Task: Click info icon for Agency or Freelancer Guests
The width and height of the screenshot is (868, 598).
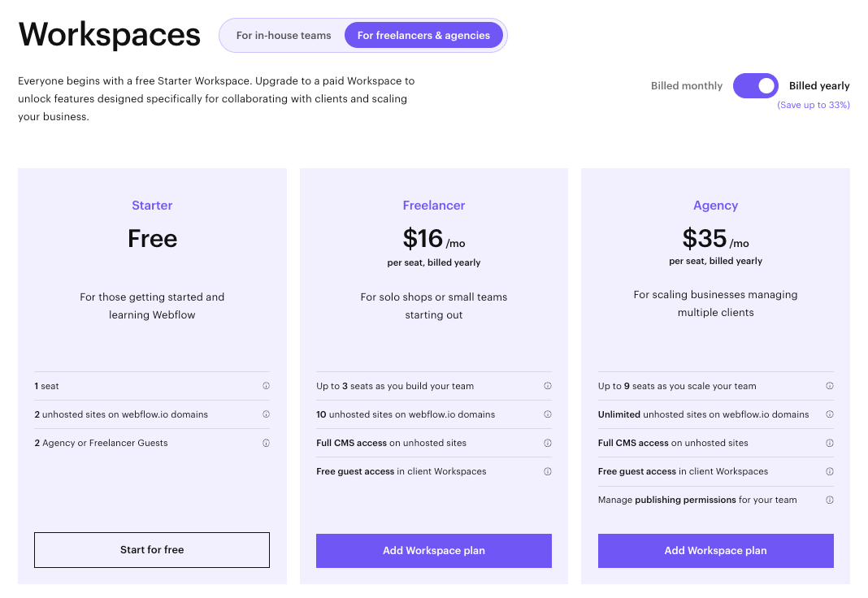Action: [266, 443]
